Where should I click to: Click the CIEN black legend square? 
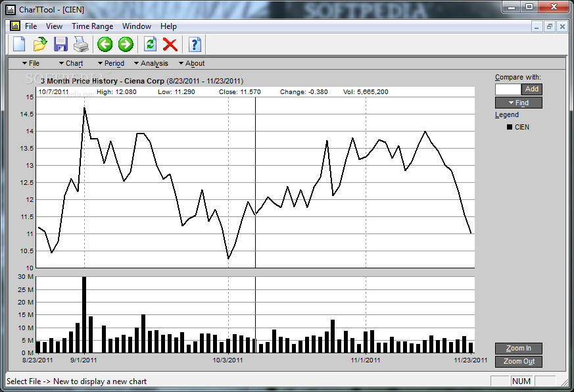[x=509, y=127]
